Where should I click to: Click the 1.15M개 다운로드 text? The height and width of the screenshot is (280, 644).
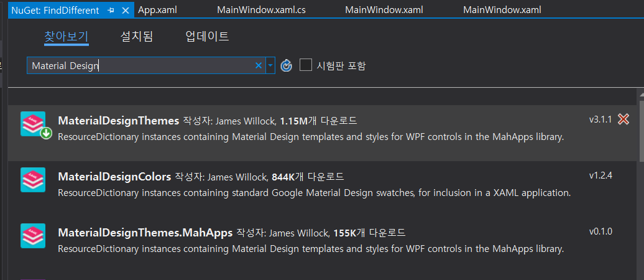coord(318,121)
